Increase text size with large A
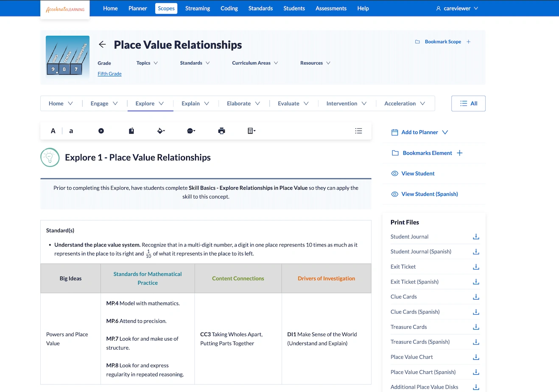This screenshot has width=559, height=392. click(x=53, y=131)
